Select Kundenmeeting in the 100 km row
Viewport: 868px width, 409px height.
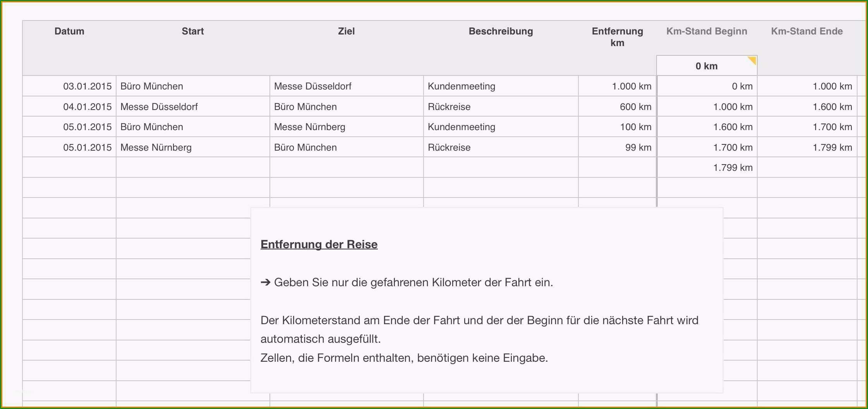pyautogui.click(x=501, y=127)
